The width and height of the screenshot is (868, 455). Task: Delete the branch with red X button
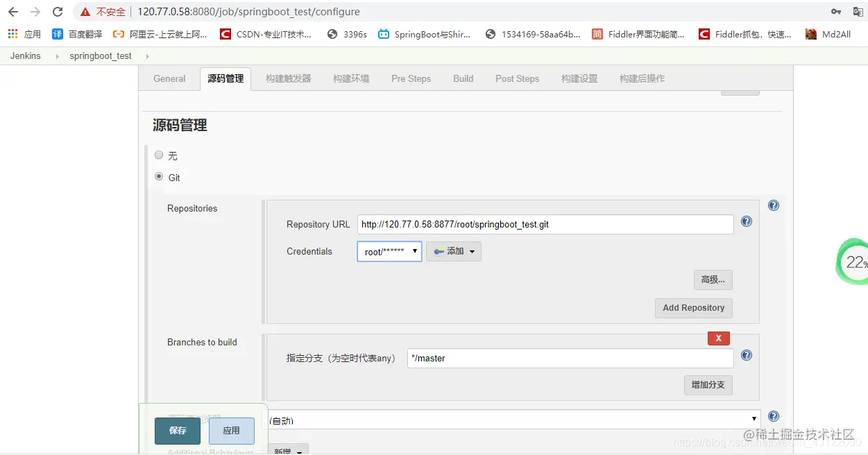pos(718,338)
